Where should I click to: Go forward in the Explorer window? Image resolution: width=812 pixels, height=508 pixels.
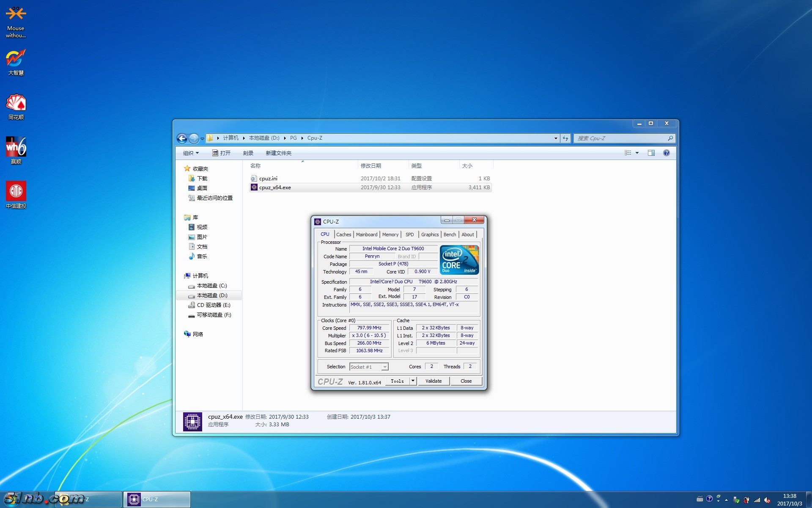(x=194, y=138)
